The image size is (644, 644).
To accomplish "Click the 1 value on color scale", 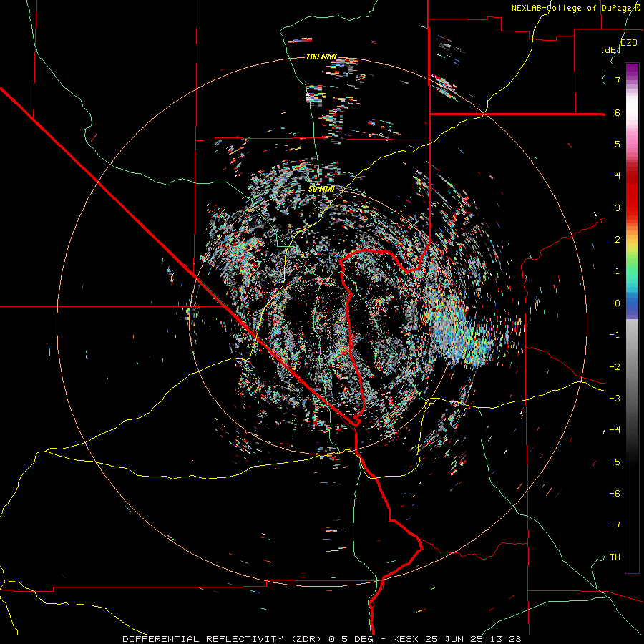I will pos(618,271).
